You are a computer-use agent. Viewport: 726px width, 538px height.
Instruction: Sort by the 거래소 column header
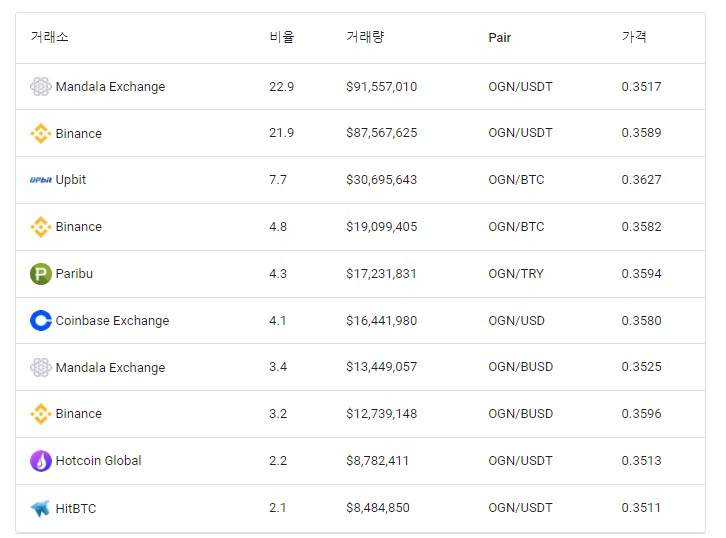(x=50, y=37)
